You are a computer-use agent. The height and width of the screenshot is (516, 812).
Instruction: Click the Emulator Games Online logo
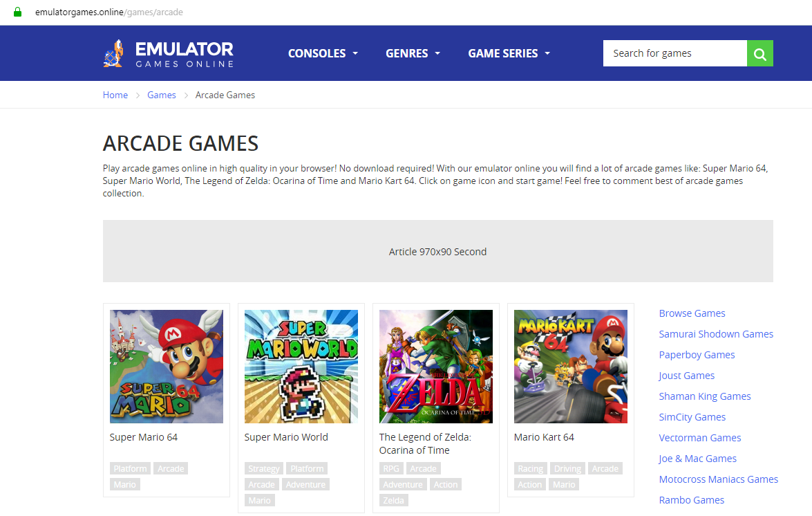click(169, 54)
